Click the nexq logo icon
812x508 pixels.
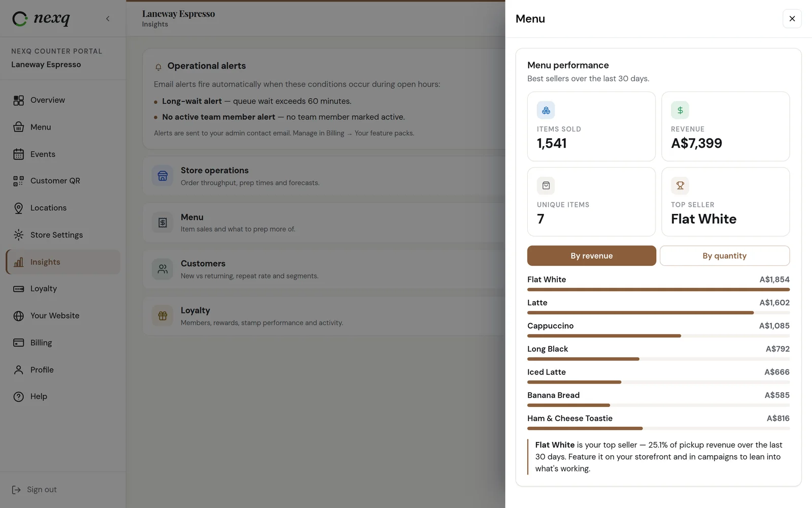[20, 19]
